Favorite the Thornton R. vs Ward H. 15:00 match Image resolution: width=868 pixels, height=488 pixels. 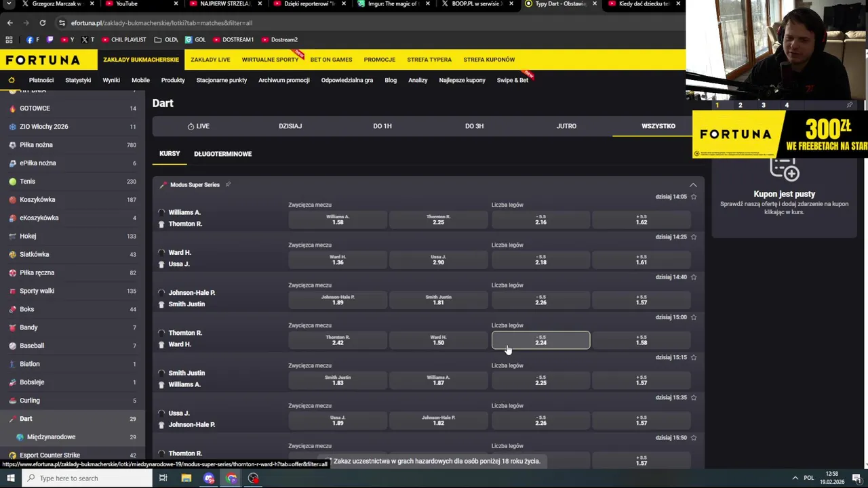coord(693,317)
